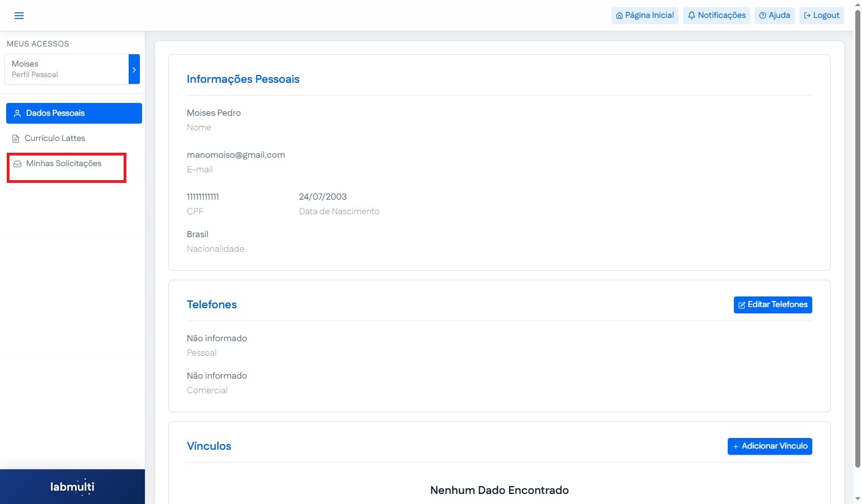Click the home icon for Página Inicial
The width and height of the screenshot is (862, 504).
619,16
